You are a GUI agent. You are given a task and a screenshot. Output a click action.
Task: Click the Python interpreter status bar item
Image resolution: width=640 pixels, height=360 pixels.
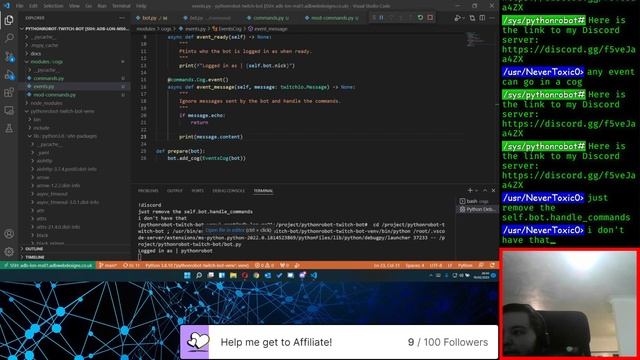tap(197, 265)
